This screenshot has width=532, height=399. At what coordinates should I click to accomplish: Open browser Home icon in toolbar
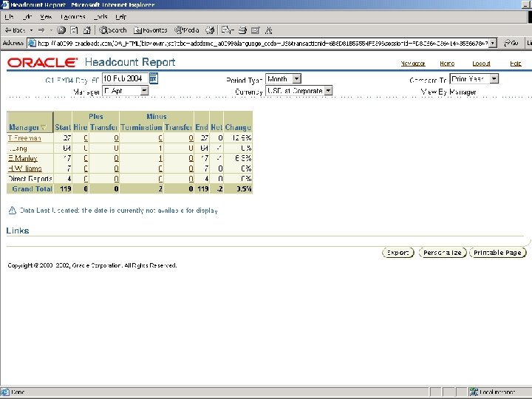[87, 30]
